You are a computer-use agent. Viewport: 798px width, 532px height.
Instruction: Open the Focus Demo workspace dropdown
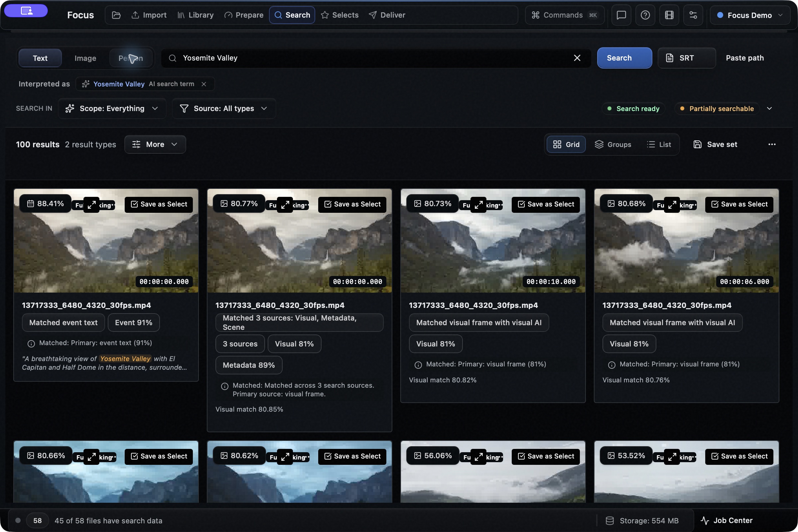(749, 15)
